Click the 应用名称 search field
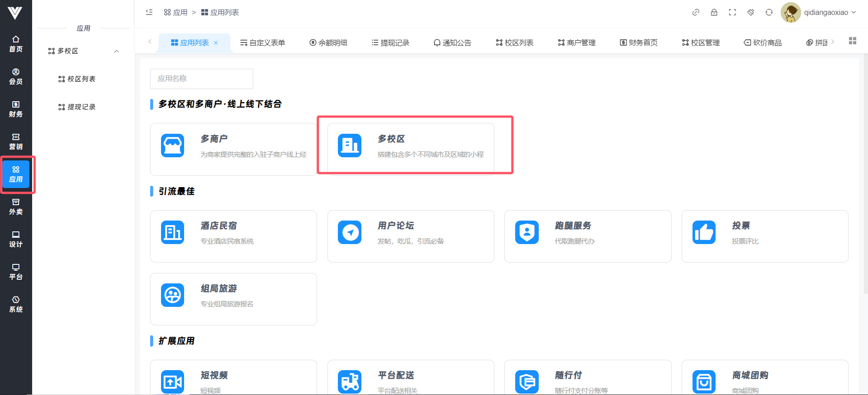 coord(201,79)
